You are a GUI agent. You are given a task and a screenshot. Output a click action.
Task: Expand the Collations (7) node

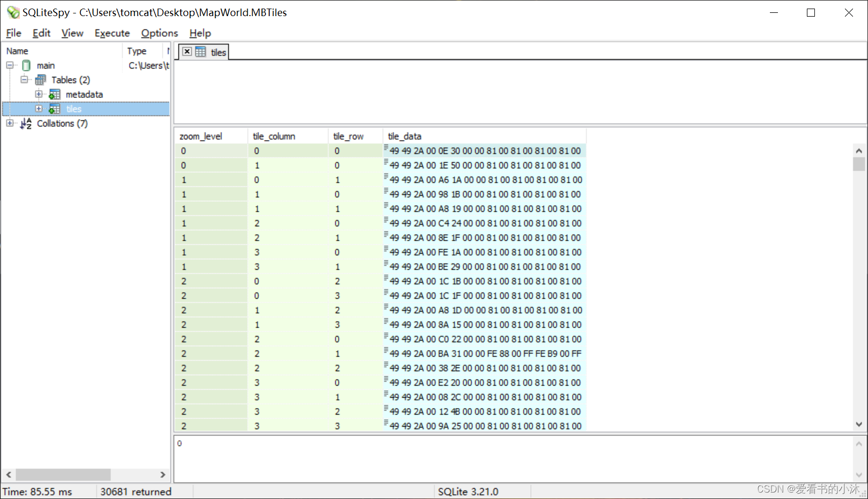click(10, 123)
